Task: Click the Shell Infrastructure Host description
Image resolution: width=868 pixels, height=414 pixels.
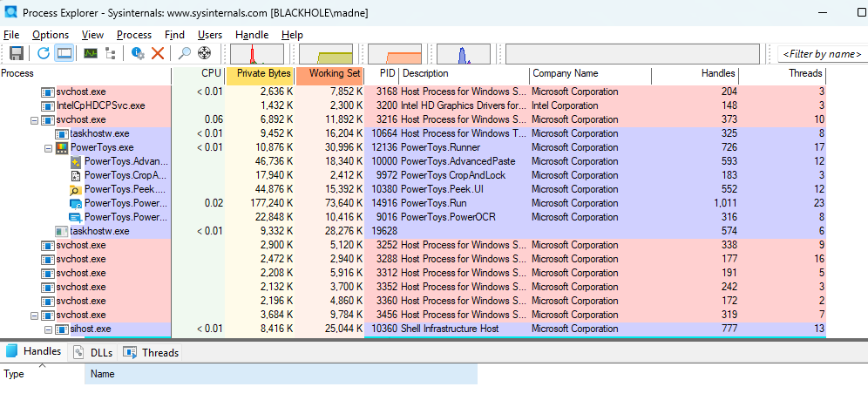Action: point(450,329)
